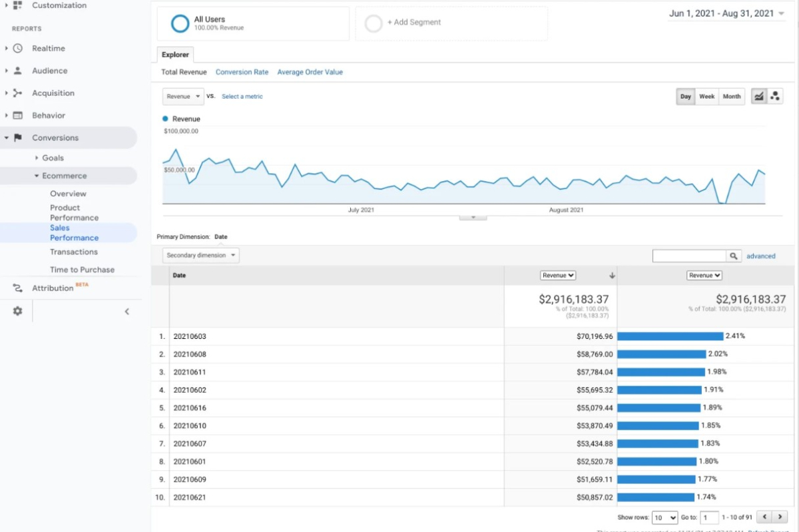Select the Day granularity button
Image resolution: width=799 pixels, height=532 pixels.
685,97
